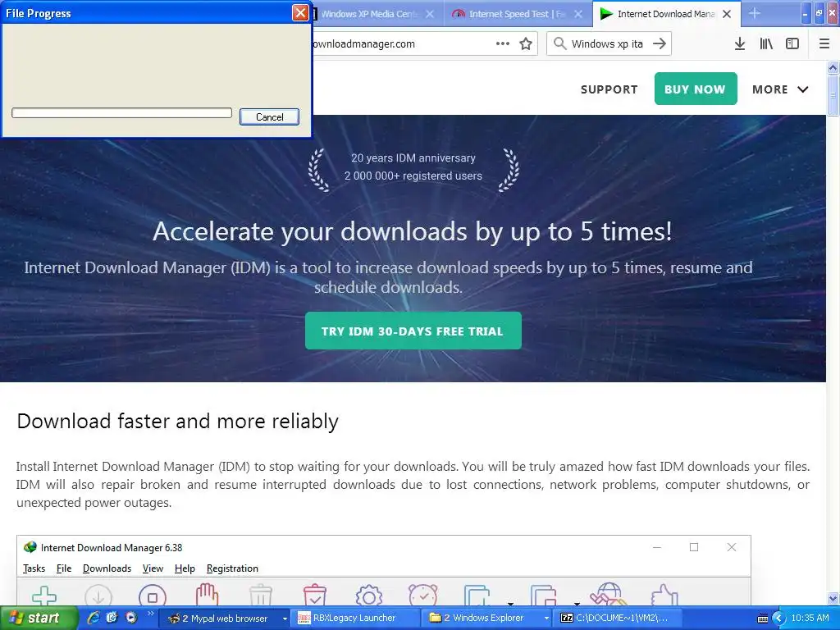Viewport: 840px width, 630px height.
Task: Focus the address bar URL field
Action: click(402, 43)
